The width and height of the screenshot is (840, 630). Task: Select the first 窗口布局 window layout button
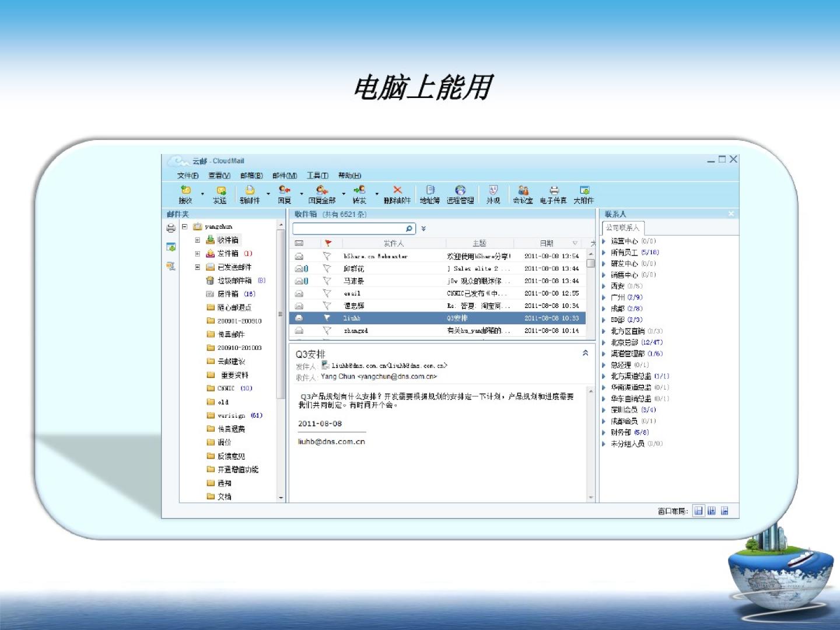(x=698, y=511)
